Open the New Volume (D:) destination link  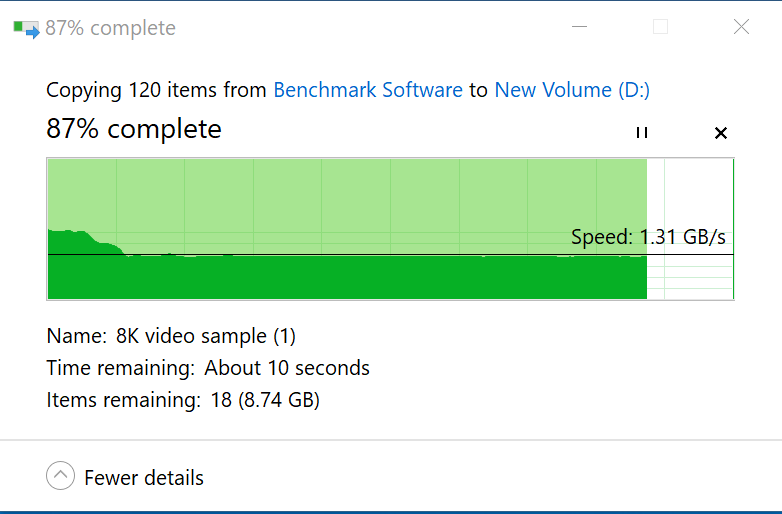click(x=572, y=90)
